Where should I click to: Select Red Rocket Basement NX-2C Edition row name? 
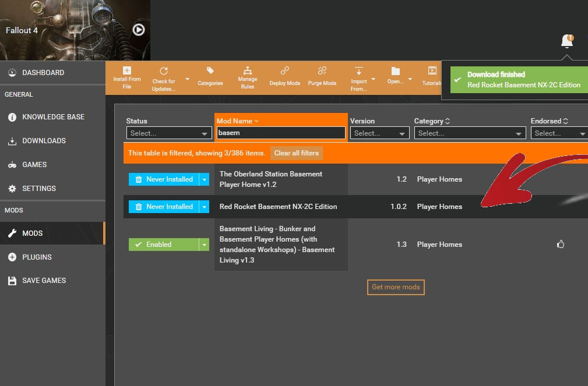[x=278, y=207]
